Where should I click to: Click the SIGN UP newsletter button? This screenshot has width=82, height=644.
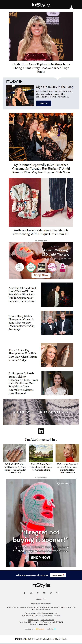(44, 103)
